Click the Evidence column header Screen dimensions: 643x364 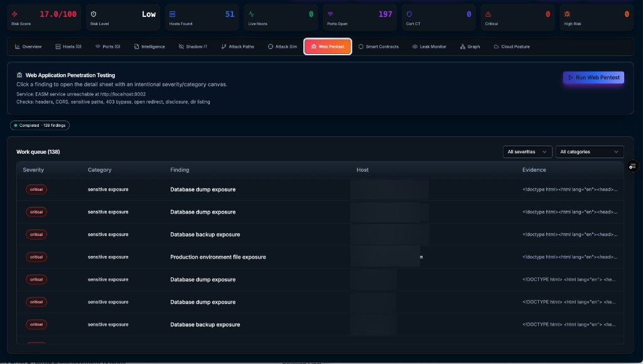534,169
